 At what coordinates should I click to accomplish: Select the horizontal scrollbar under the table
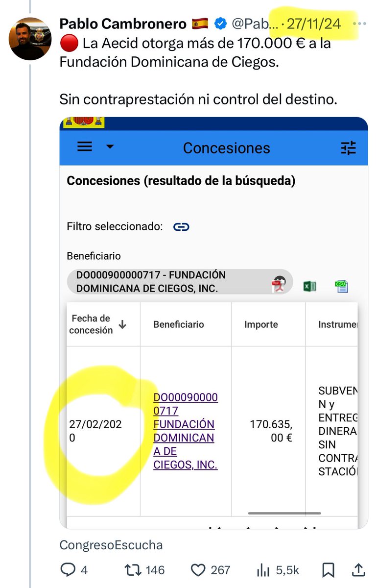click(284, 513)
